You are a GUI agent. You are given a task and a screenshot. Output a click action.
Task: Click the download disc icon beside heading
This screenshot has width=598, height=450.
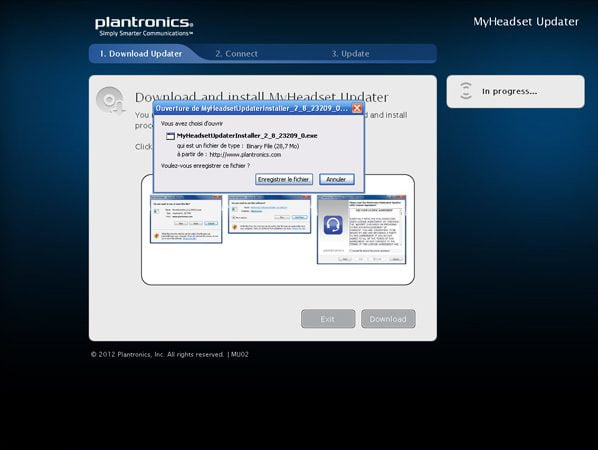(x=110, y=101)
